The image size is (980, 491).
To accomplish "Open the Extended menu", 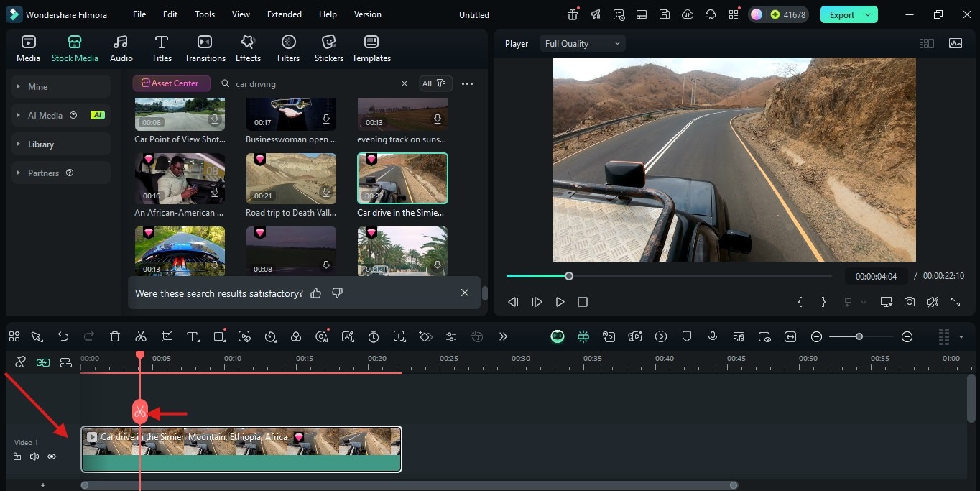I will click(x=285, y=14).
